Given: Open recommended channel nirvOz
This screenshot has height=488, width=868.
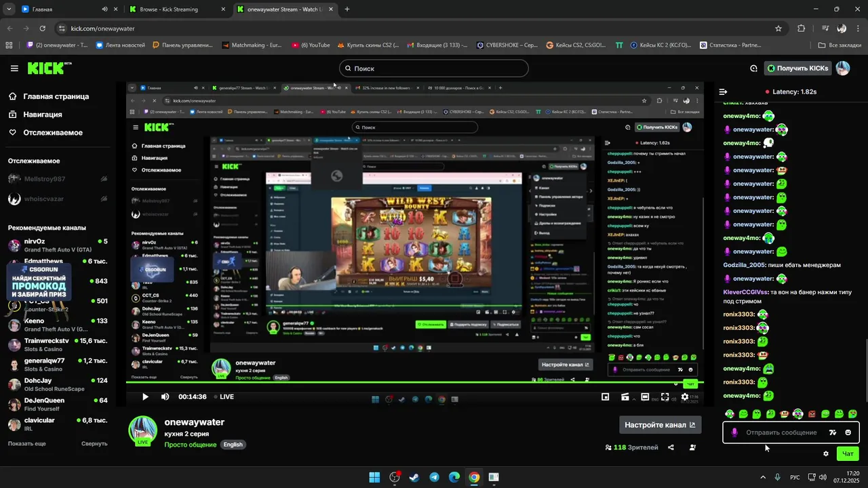Looking at the screenshot, I should [x=58, y=245].
